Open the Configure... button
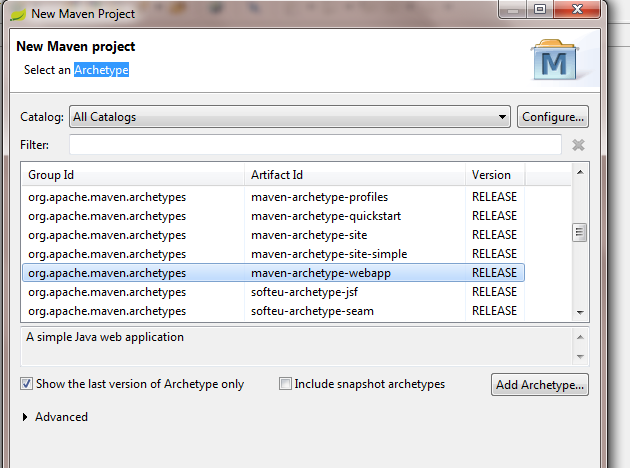 [x=553, y=117]
